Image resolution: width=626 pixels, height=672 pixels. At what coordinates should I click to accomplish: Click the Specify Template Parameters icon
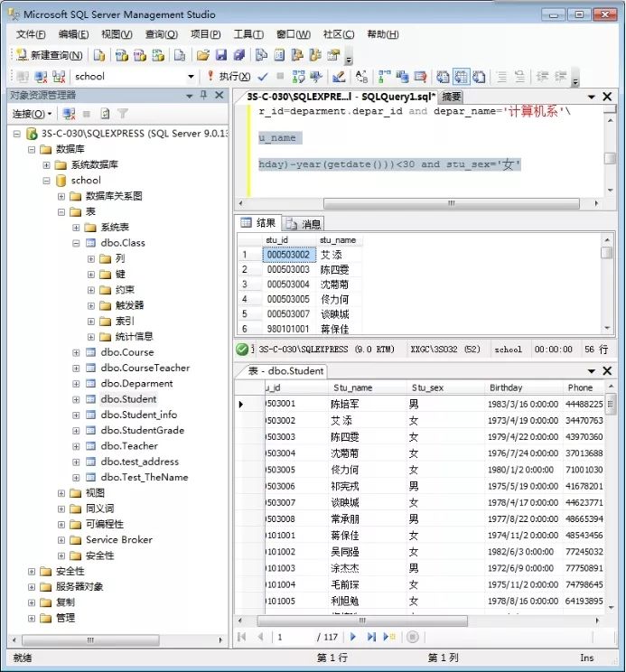pyautogui.click(x=362, y=77)
